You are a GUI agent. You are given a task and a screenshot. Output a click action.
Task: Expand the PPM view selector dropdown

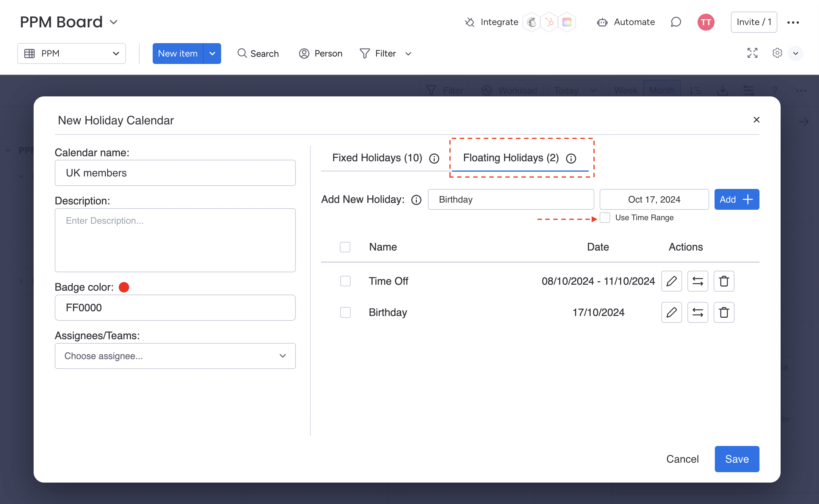click(71, 53)
